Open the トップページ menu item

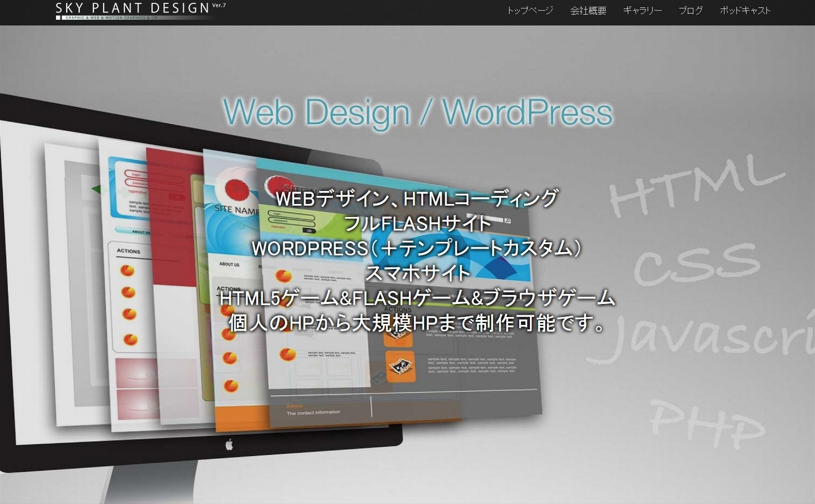tap(529, 10)
